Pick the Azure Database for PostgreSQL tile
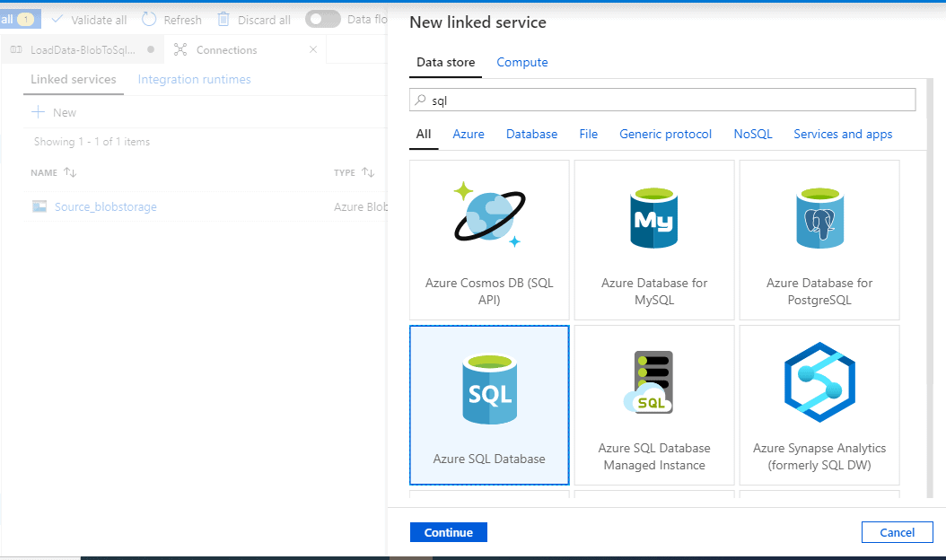946x560 pixels. coord(819,239)
